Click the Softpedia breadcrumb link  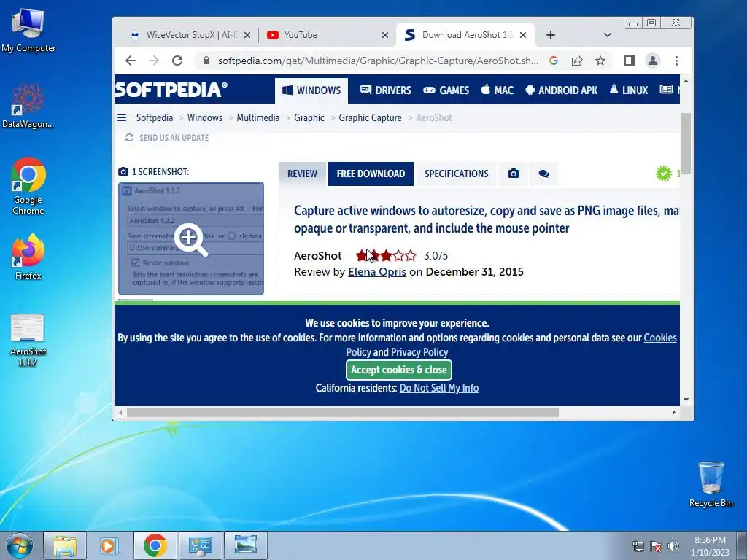click(155, 117)
